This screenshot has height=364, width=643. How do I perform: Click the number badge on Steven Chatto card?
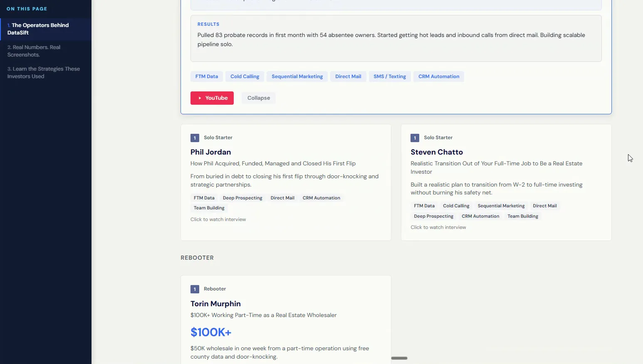[x=415, y=138]
